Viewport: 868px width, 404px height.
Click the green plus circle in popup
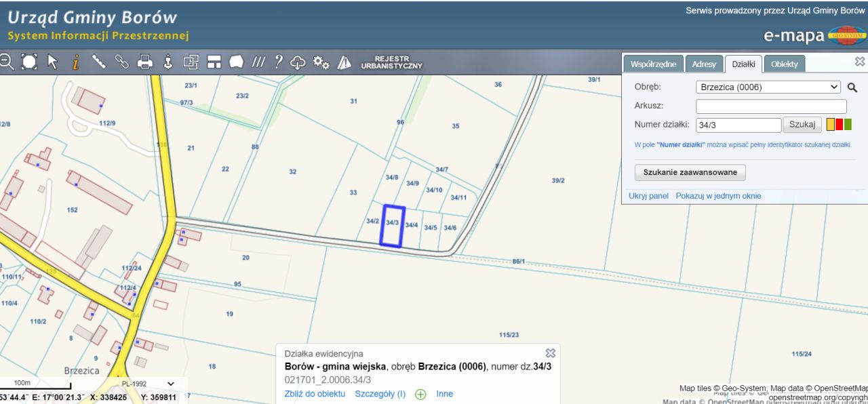click(420, 395)
